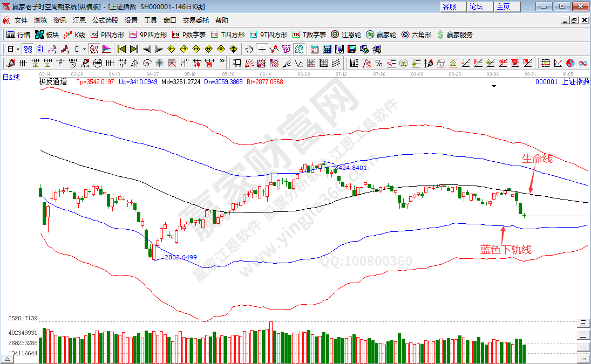
Task: Click the calendar icon showing 21
Action: (x=315, y=49)
